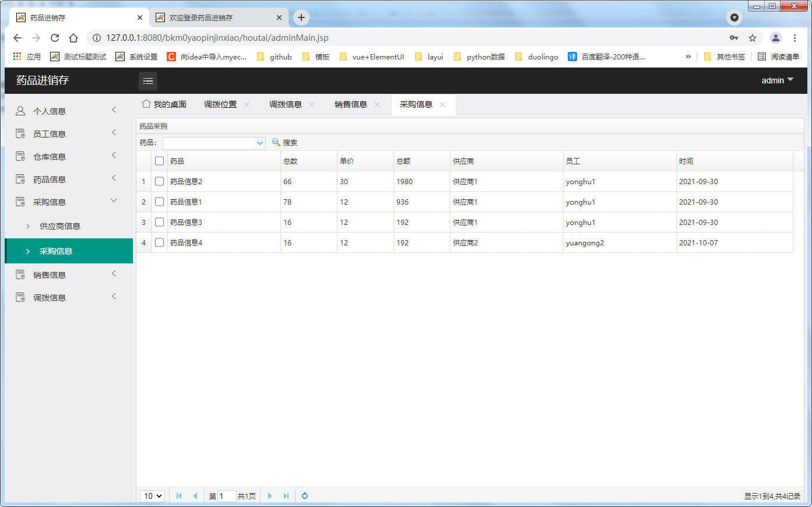Click the page number input field
This screenshot has height=507, width=812.
(227, 496)
